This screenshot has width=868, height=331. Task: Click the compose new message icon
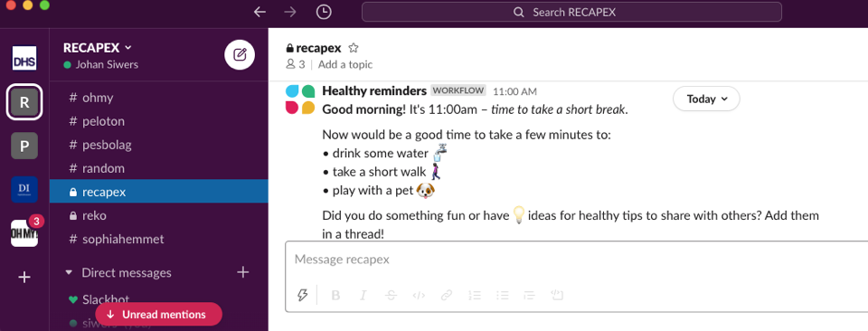click(x=240, y=54)
